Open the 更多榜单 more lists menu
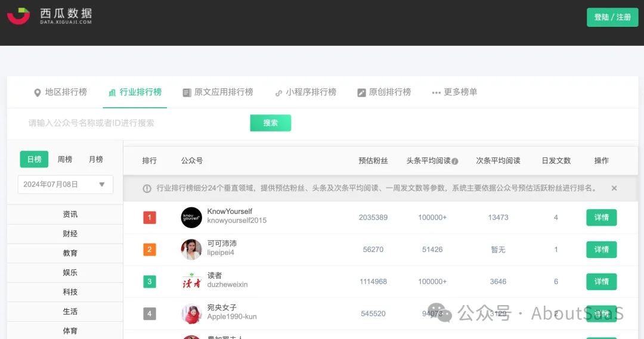The width and height of the screenshot is (644, 339). point(454,92)
